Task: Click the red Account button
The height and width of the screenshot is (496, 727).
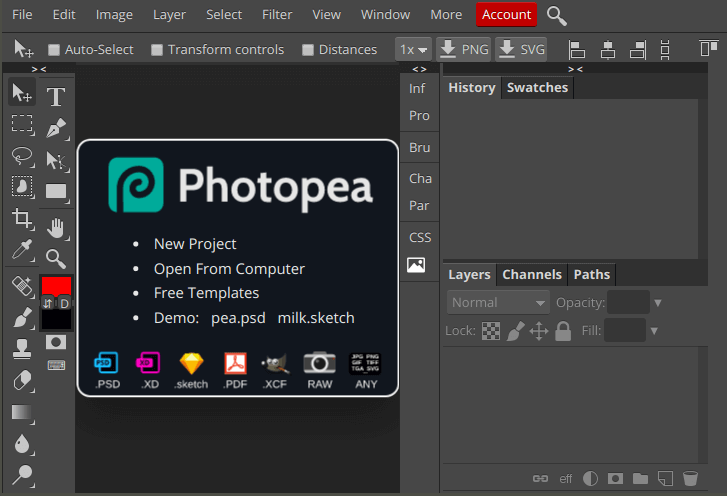Action: [x=506, y=14]
